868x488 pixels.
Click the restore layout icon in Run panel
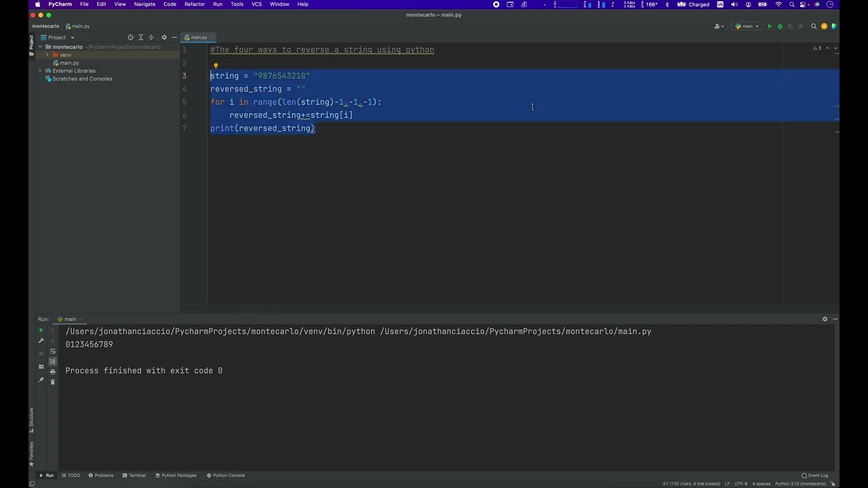tap(41, 367)
